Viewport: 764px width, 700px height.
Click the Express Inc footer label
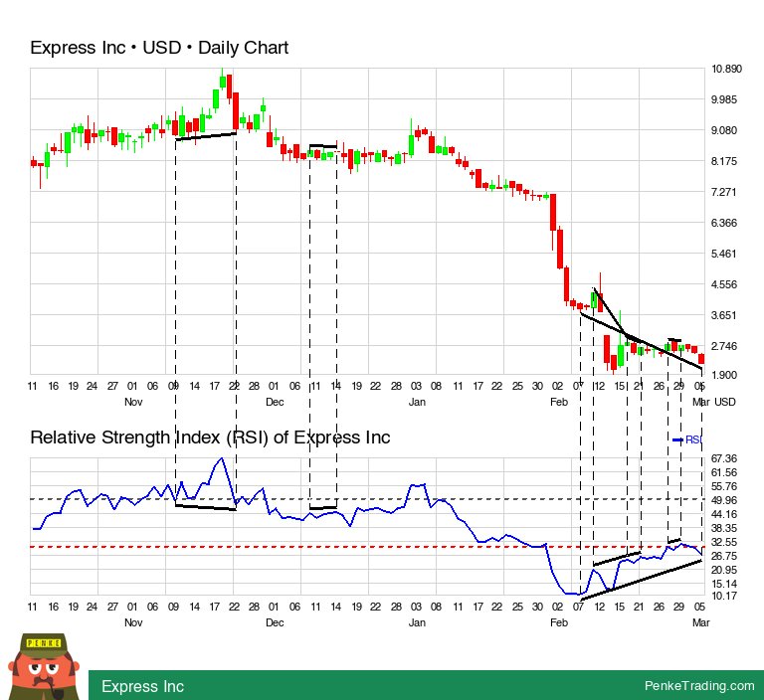(143, 686)
